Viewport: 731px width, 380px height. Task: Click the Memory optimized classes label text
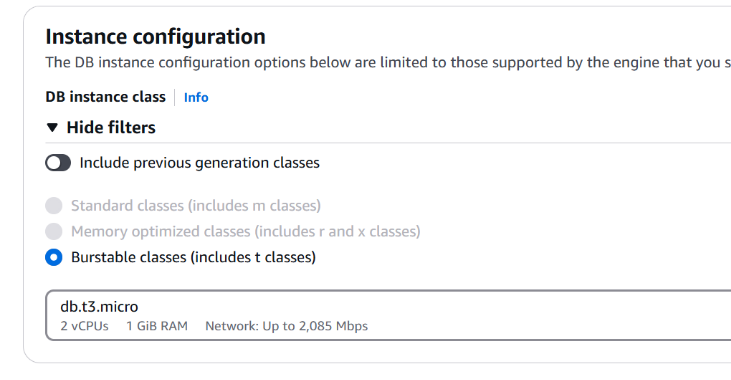click(x=246, y=231)
